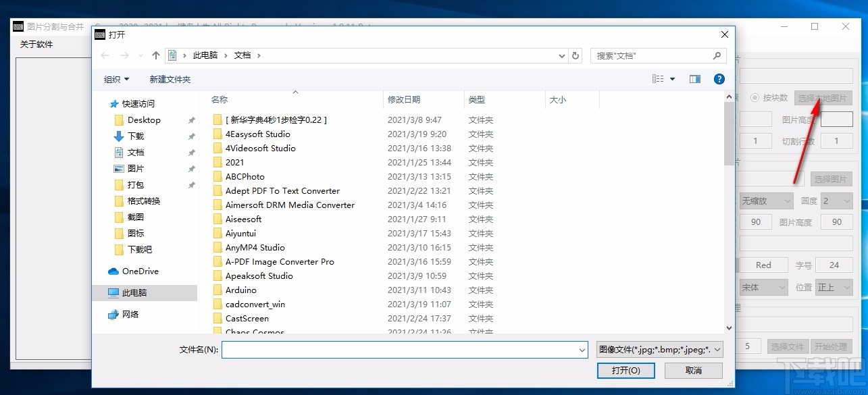The width and height of the screenshot is (868, 395).
Task: Select OneDrive in navigation pane
Action: pos(140,271)
